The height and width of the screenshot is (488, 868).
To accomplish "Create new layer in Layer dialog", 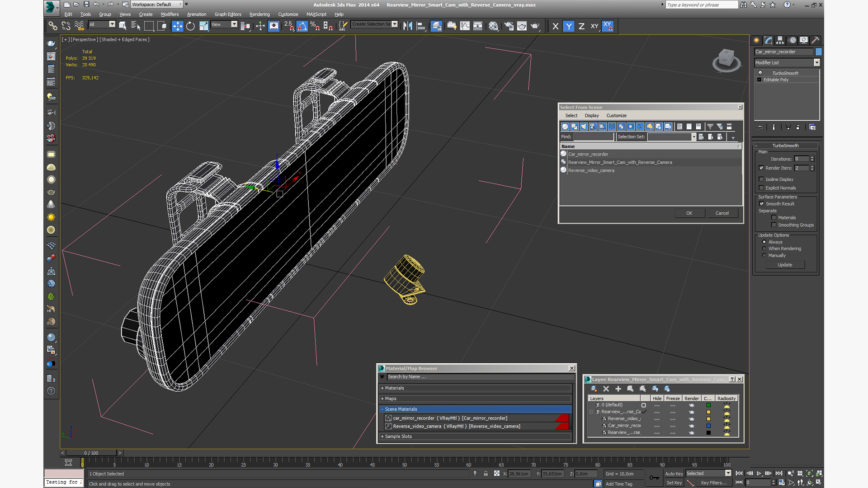I will coord(594,389).
